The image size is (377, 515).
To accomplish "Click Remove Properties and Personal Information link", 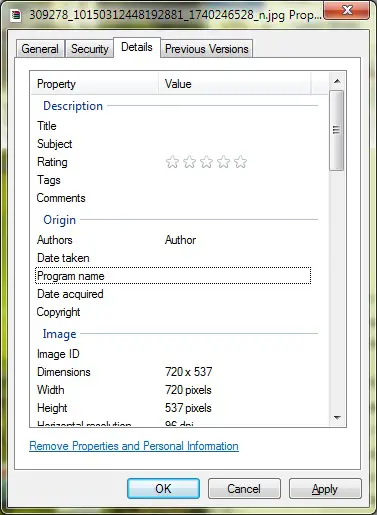I will point(134,446).
